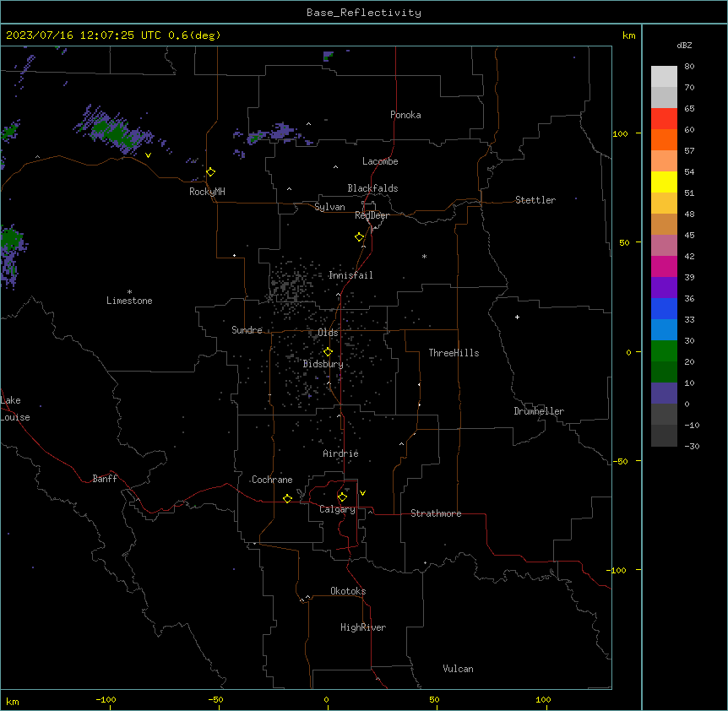Select the Airdrie label
The image size is (728, 711).
pyautogui.click(x=340, y=453)
